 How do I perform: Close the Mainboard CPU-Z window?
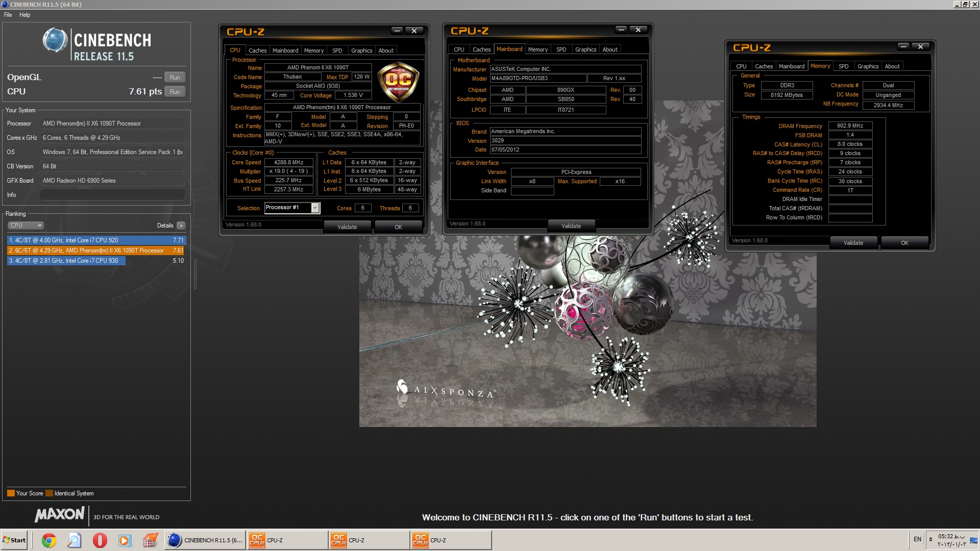coord(638,30)
